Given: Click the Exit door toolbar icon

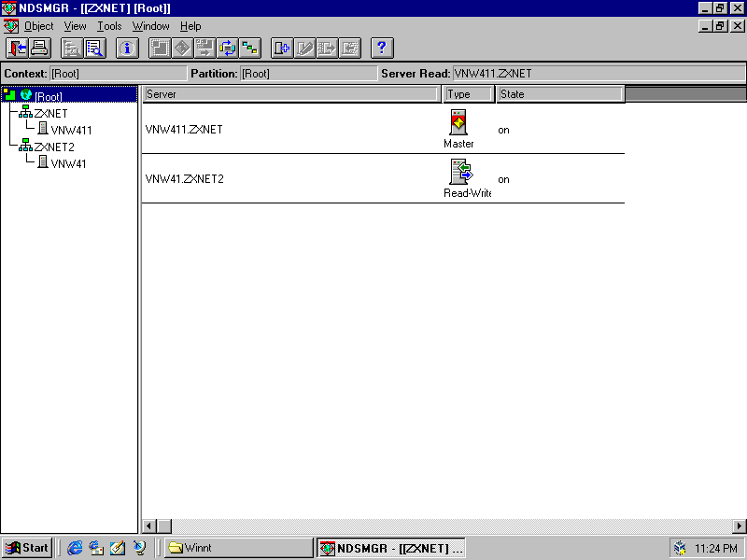Looking at the screenshot, I should tap(17, 49).
